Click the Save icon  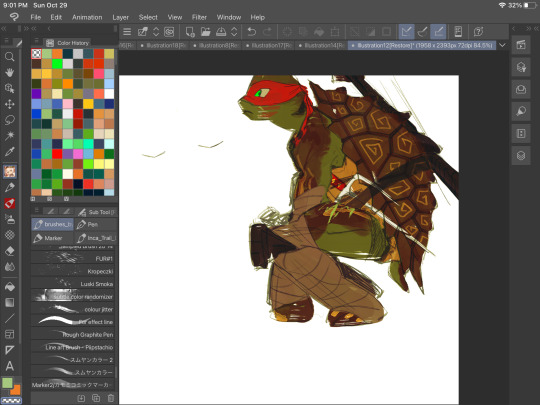pos(221,32)
